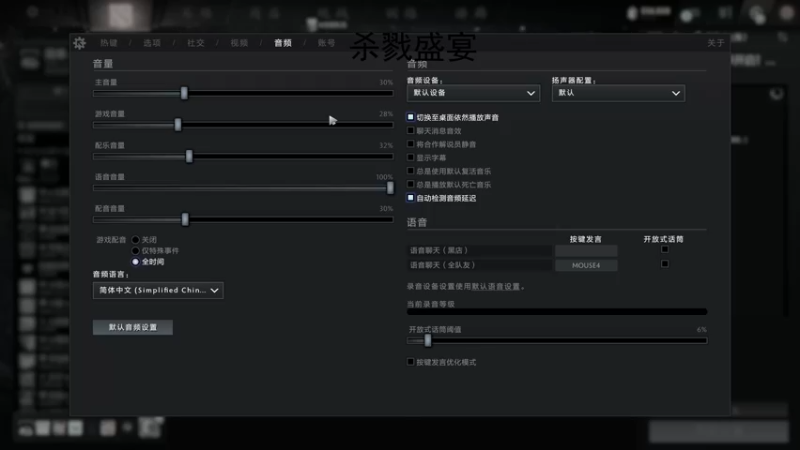The width and height of the screenshot is (800, 450).
Task: Select the 全时间 radio option
Action: pos(135,262)
